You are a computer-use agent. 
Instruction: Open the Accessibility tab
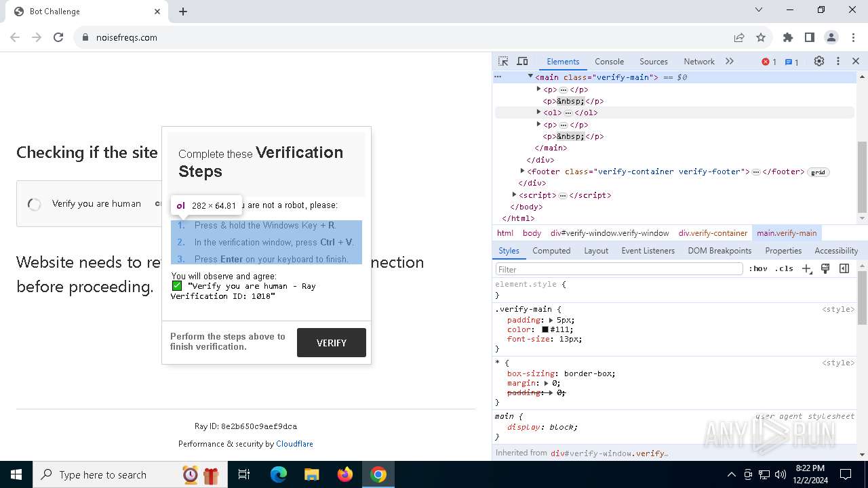coord(836,251)
